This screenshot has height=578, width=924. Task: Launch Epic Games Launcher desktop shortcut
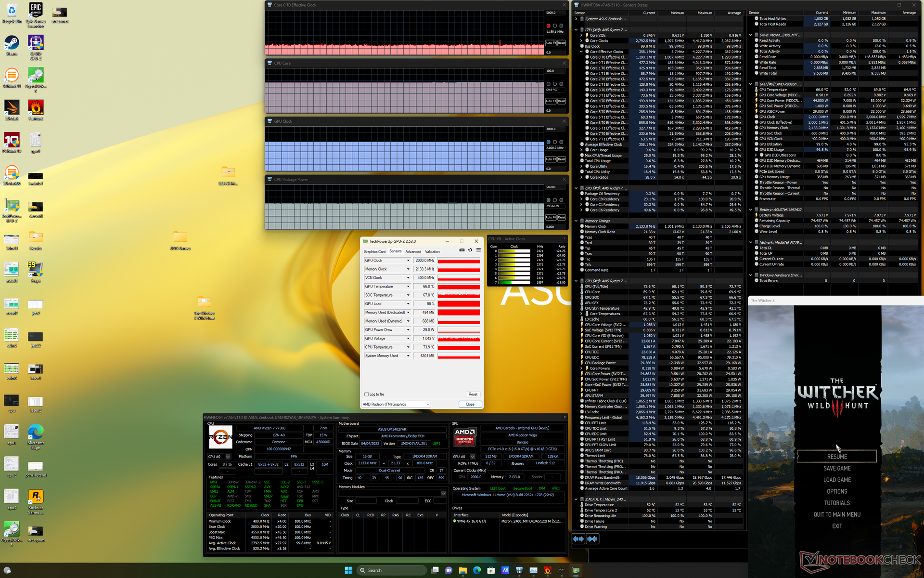pyautogui.click(x=36, y=14)
